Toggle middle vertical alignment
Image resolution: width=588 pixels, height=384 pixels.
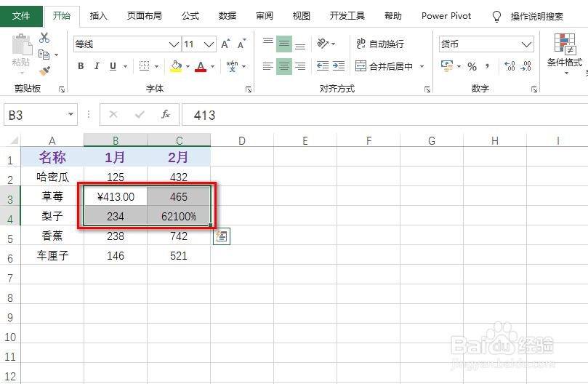284,44
